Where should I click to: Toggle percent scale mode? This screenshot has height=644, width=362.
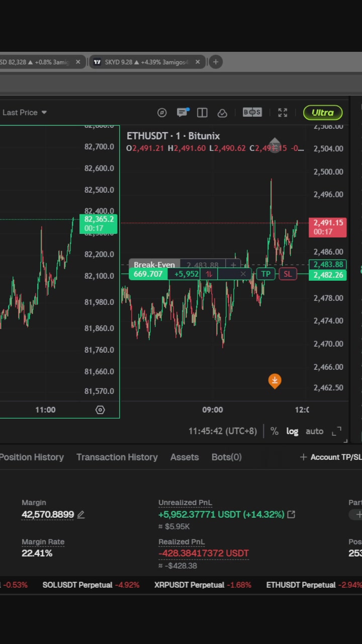tap(275, 431)
